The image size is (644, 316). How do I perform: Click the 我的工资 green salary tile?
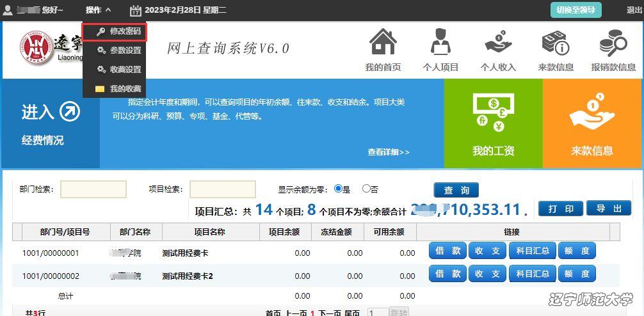(493, 123)
